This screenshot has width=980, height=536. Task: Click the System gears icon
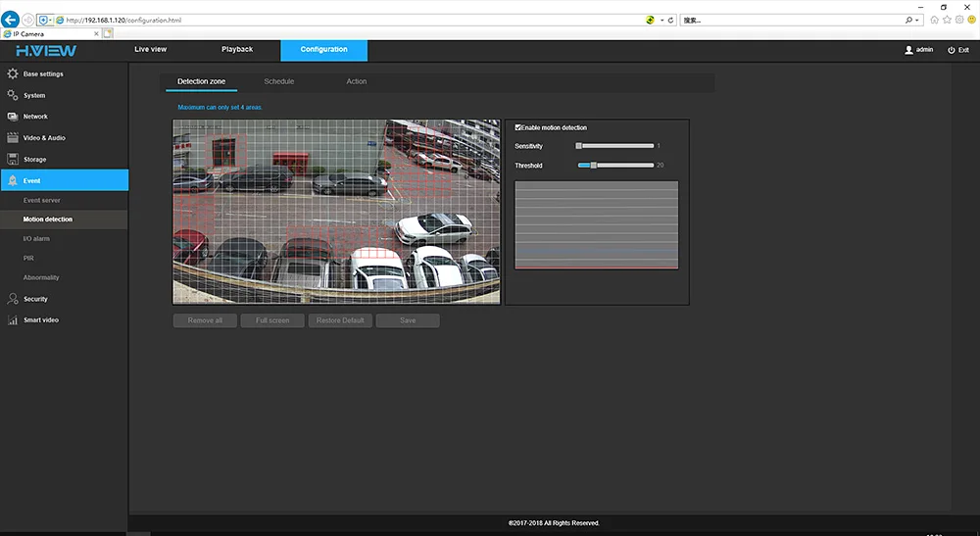tap(13, 95)
